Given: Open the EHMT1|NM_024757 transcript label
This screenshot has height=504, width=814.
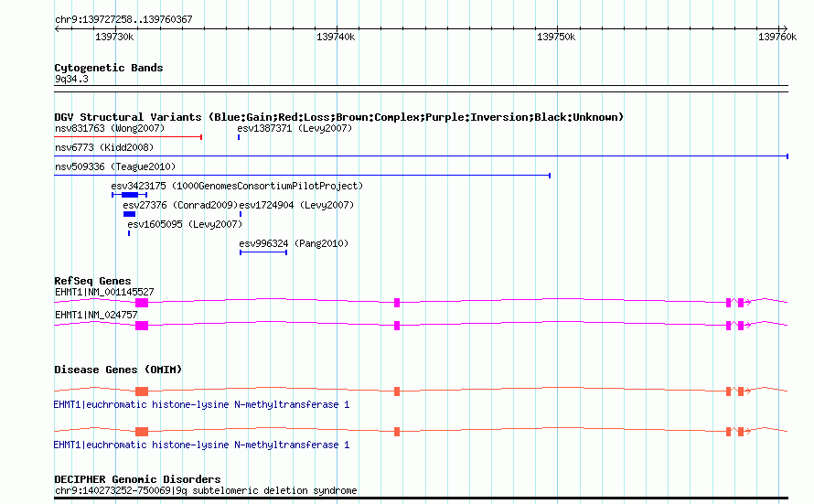Looking at the screenshot, I should pos(96,315).
